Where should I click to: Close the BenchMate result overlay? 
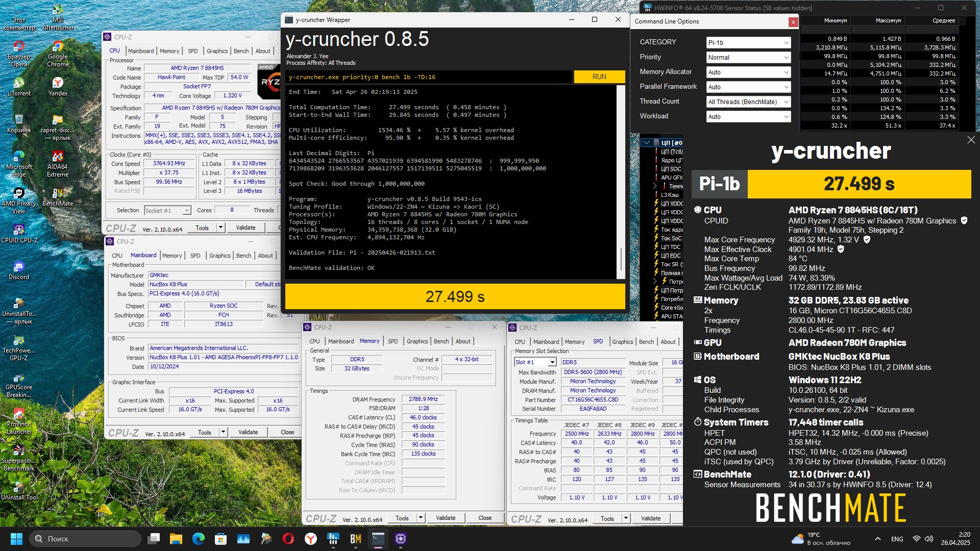coord(971,140)
